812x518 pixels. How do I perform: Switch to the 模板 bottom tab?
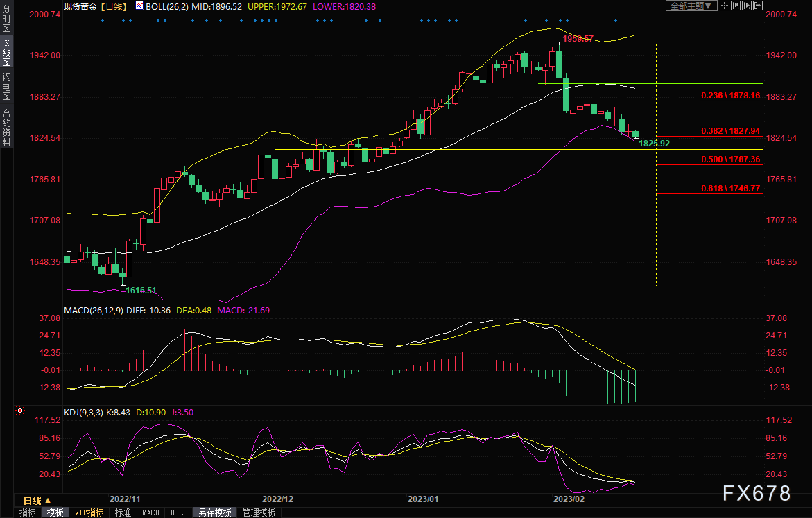click(x=55, y=512)
